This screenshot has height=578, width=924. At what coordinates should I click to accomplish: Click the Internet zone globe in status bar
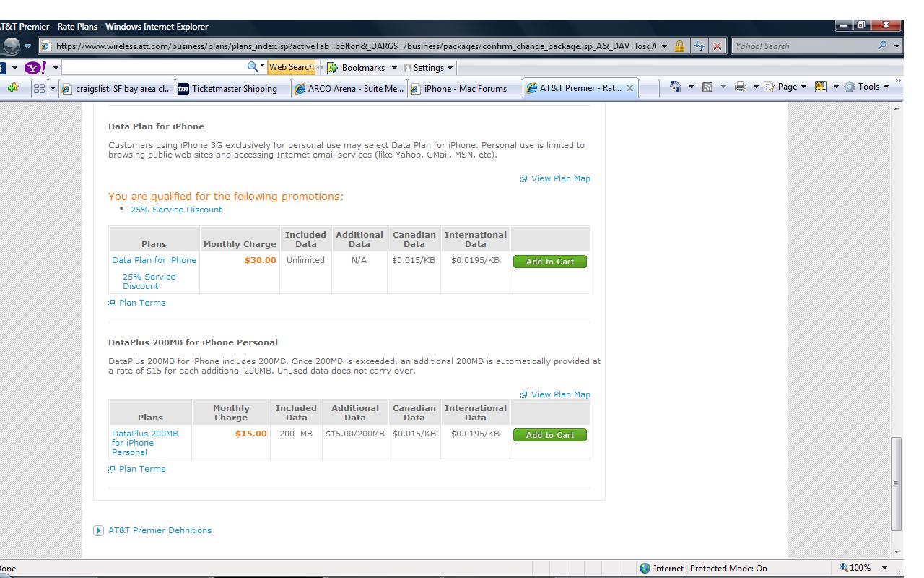tap(645, 569)
